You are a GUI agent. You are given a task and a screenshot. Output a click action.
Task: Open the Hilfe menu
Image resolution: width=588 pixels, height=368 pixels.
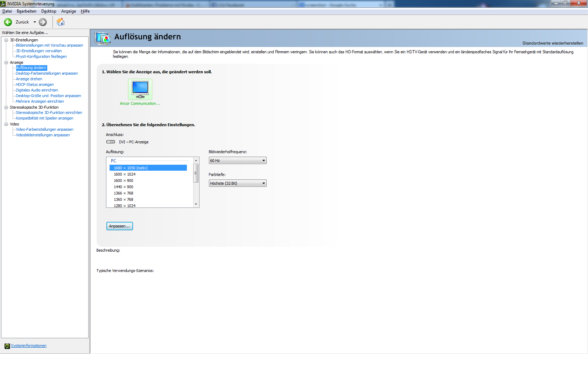pos(85,11)
